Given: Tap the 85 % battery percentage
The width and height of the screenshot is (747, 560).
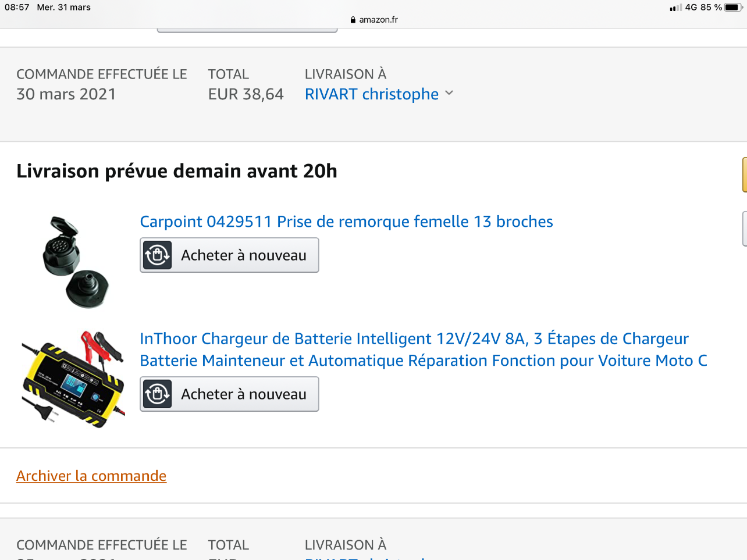Looking at the screenshot, I should click(711, 8).
